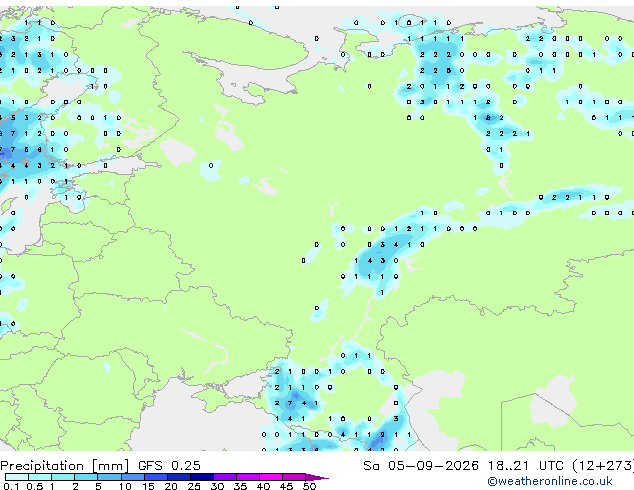The image size is (634, 490).
Task: Select the 0.1 mm palest legend swatch
Action: [x=17, y=477]
